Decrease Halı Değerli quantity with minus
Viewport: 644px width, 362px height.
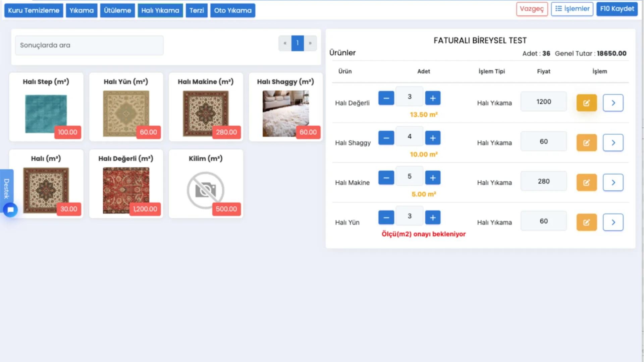(x=386, y=98)
